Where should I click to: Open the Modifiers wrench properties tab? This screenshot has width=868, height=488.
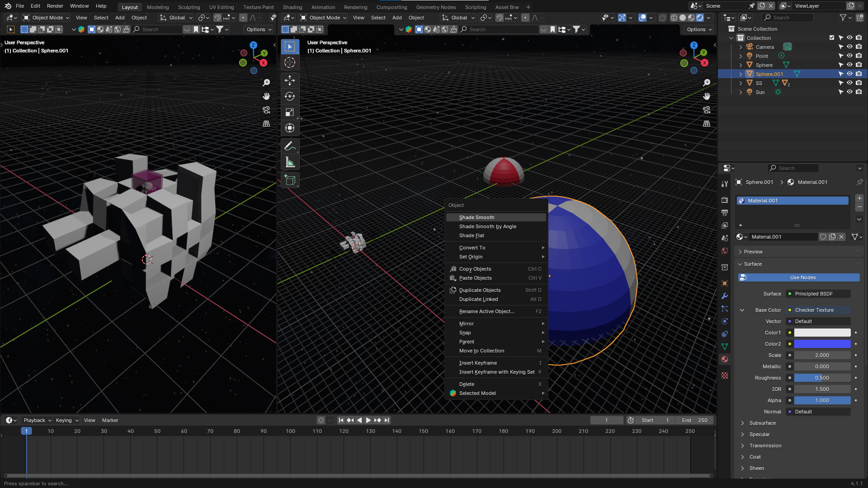click(725, 296)
